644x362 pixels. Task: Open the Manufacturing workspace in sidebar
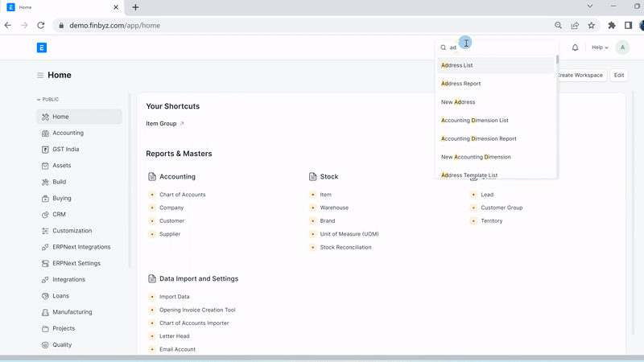72,312
